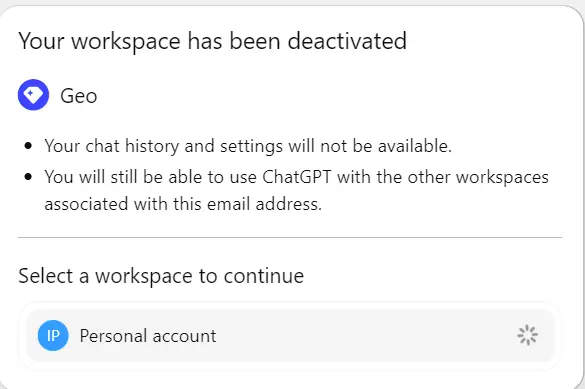Select the Personal account workspace row

290,336
